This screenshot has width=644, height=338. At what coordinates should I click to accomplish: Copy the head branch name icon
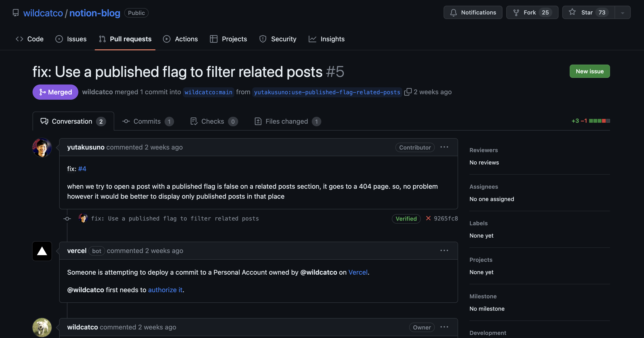407,92
